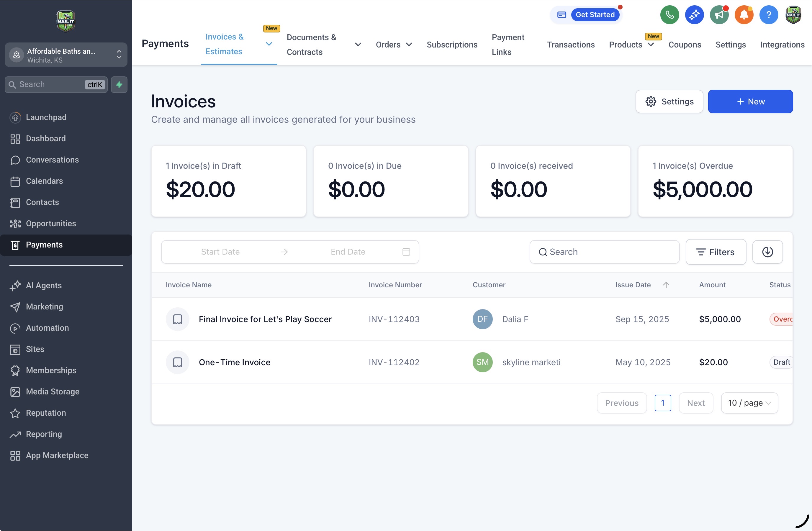Open the Orders dropdown menu
The width and height of the screenshot is (812, 531).
(410, 44)
